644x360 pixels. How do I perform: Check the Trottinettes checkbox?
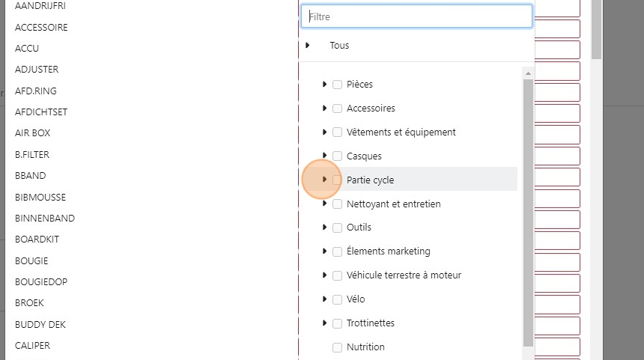tap(338, 323)
